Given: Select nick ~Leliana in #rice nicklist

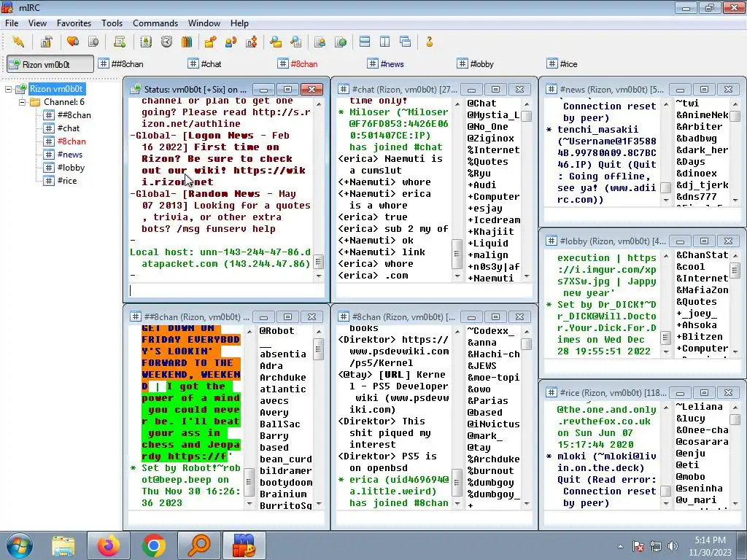Looking at the screenshot, I should pyautogui.click(x=699, y=407).
